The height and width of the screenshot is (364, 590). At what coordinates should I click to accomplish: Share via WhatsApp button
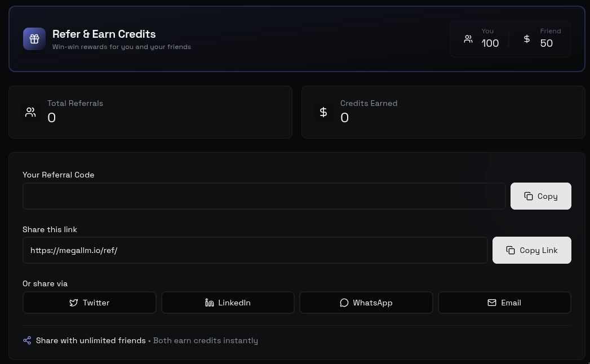tap(366, 303)
